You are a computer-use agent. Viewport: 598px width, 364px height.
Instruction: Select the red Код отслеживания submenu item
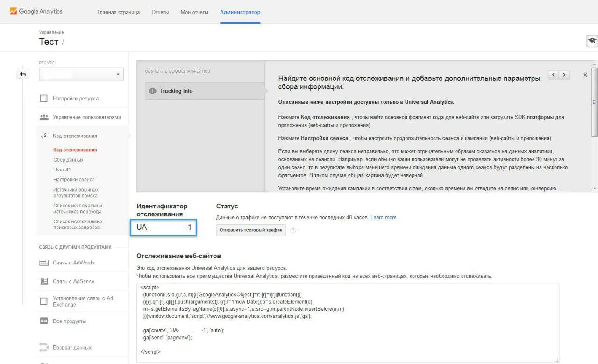click(75, 150)
